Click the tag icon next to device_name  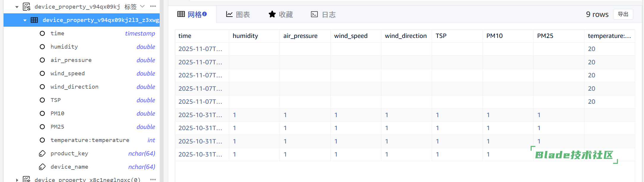click(x=42, y=167)
